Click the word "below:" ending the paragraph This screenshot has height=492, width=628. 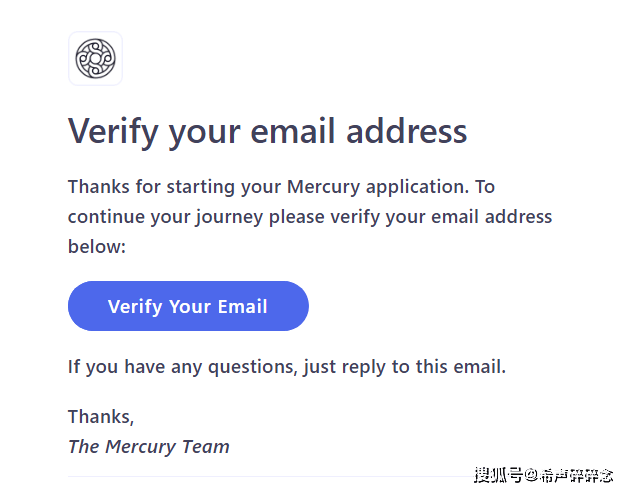96,246
